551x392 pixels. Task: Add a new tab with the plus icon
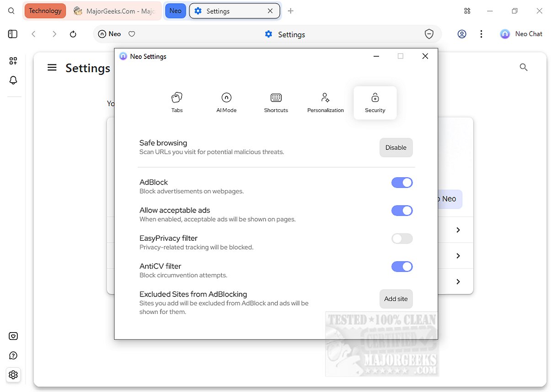tap(290, 11)
